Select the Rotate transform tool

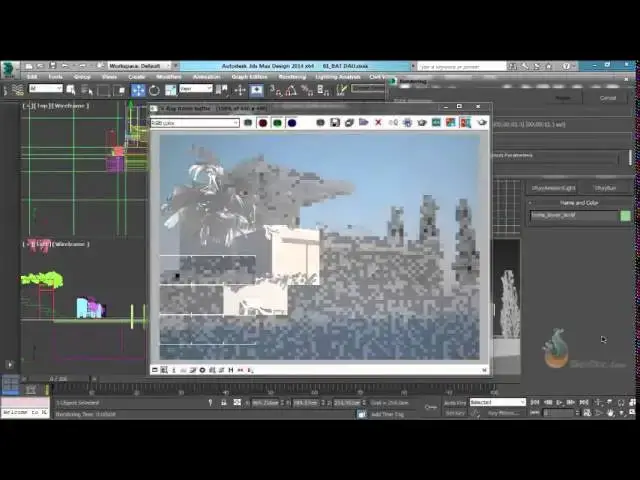[x=154, y=90]
